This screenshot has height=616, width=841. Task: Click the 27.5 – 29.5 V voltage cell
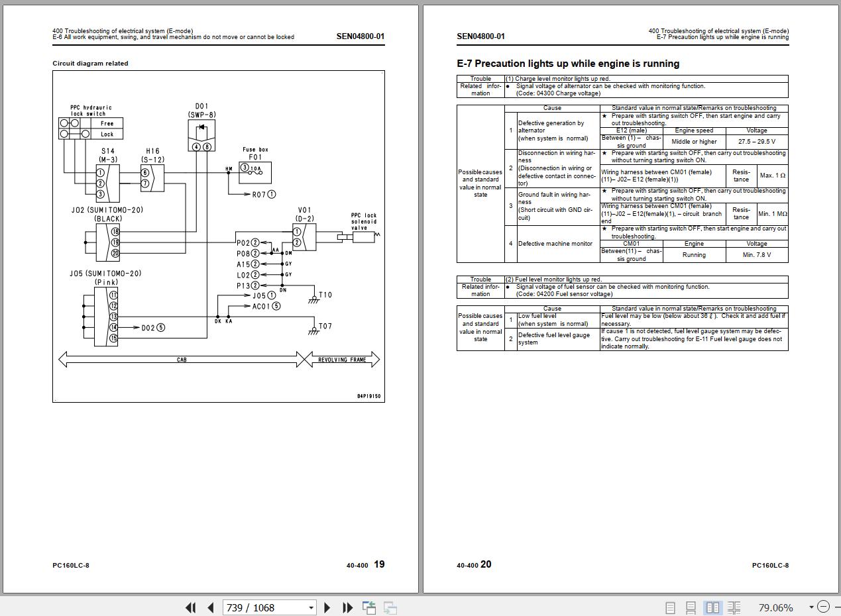[756, 141]
